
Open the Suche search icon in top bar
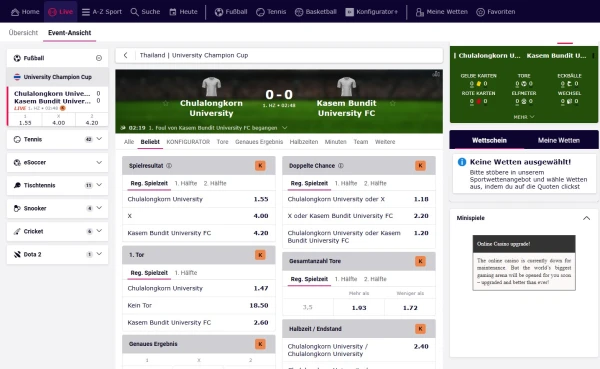pyautogui.click(x=134, y=12)
